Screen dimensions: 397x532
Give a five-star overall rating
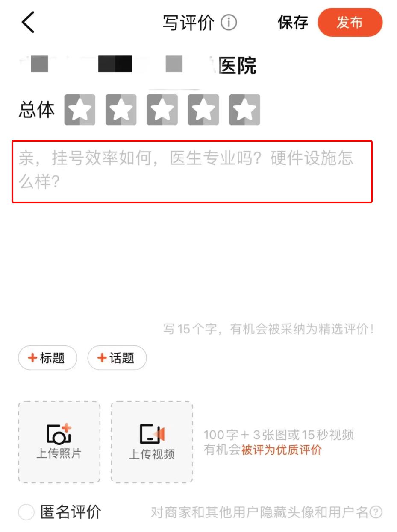click(244, 110)
